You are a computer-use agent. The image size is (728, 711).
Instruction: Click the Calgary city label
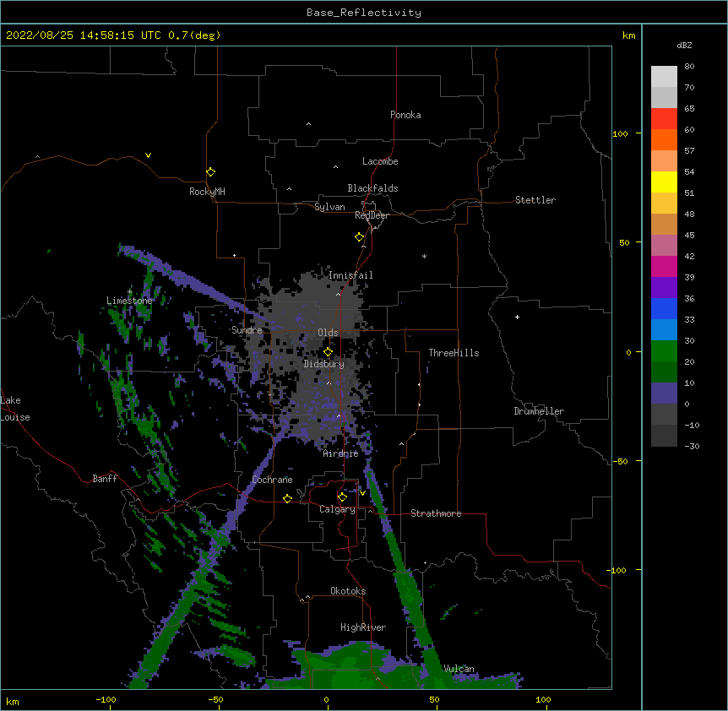click(x=337, y=509)
